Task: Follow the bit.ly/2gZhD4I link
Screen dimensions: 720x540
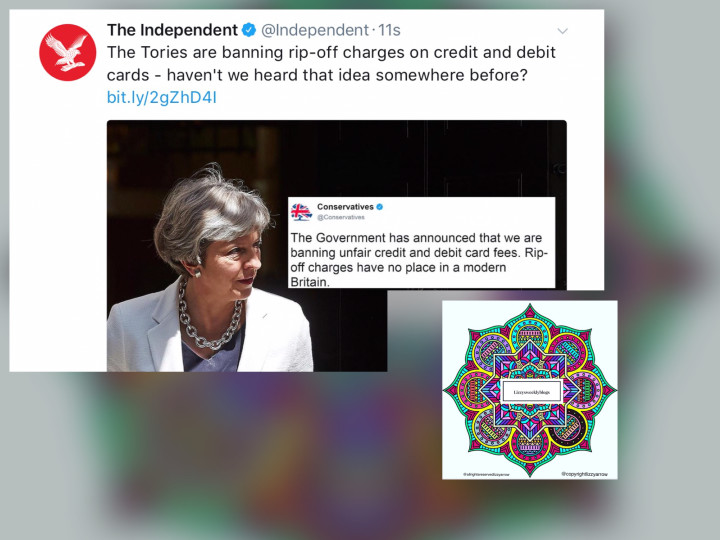Action: (x=162, y=97)
